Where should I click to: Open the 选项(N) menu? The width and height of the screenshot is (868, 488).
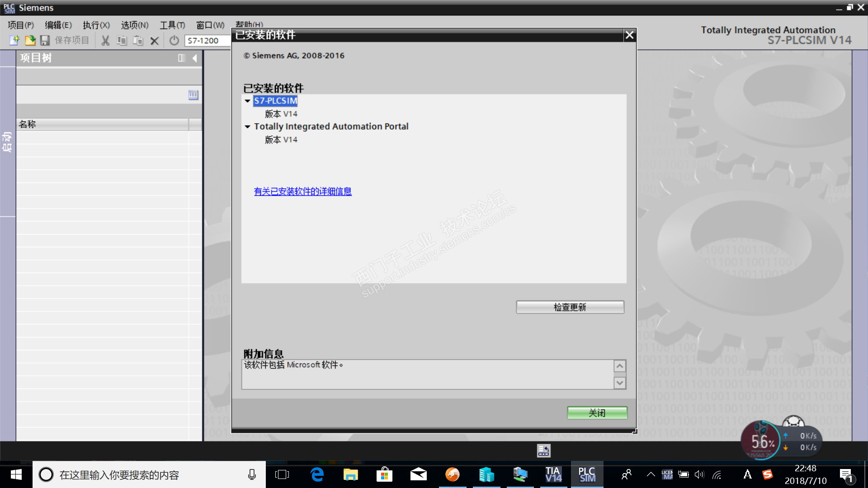pos(134,25)
